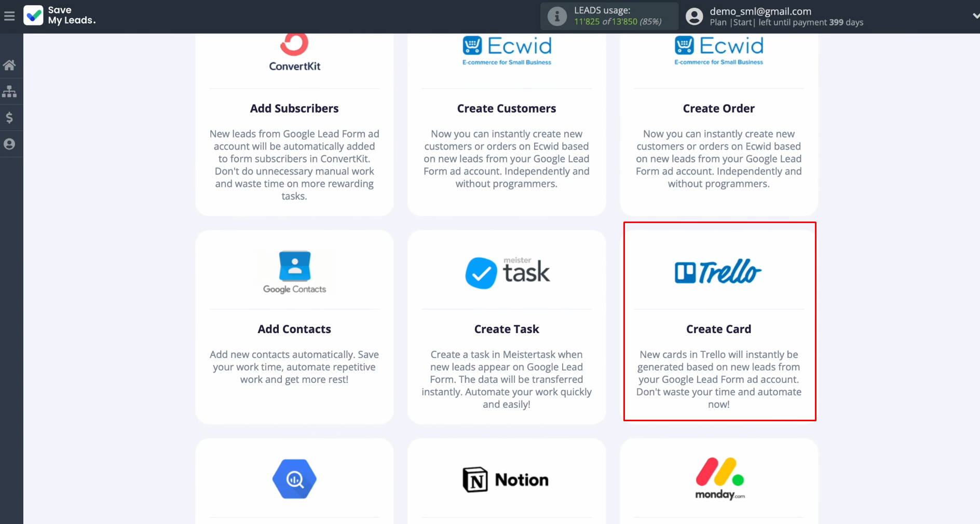The height and width of the screenshot is (524, 980).
Task: Select the Create Card title for Trello
Action: 719,329
